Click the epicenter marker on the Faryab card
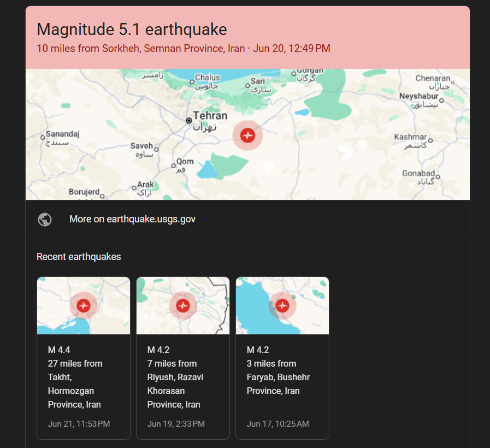 coord(282,305)
